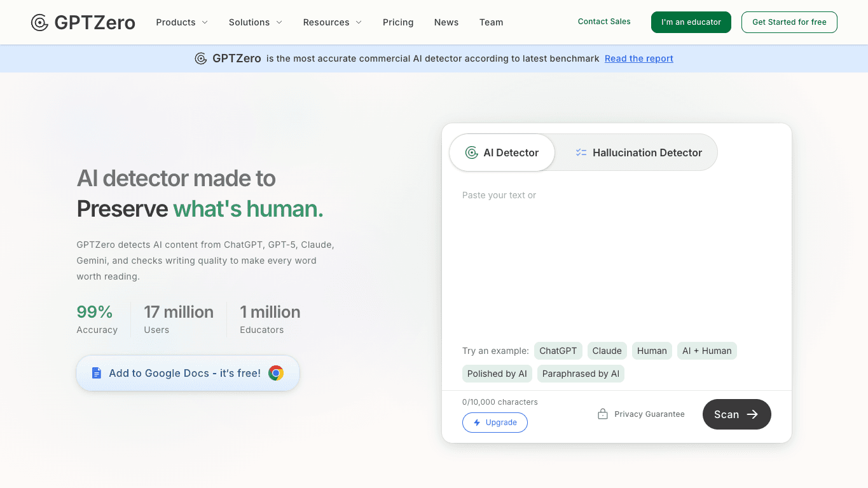Select the AI Detector tab
Image resolution: width=868 pixels, height=488 pixels.
502,152
